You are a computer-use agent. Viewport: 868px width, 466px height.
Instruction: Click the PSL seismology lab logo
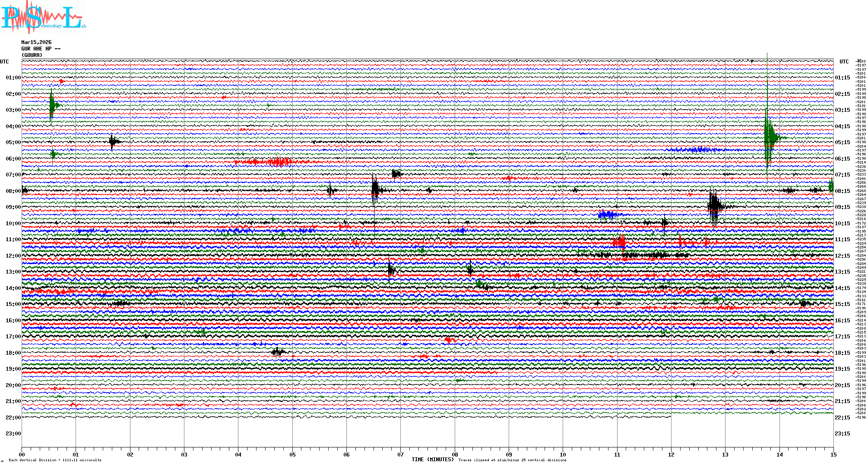pos(43,17)
